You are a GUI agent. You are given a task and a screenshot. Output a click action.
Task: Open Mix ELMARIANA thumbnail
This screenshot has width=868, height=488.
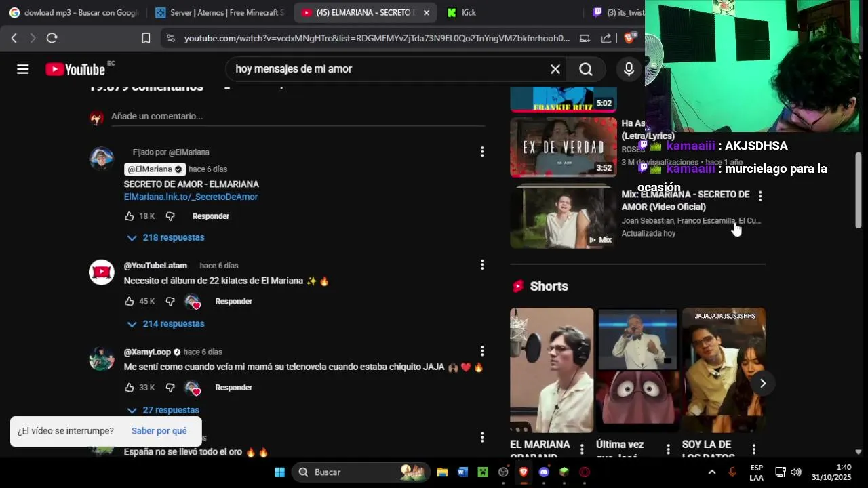(564, 217)
